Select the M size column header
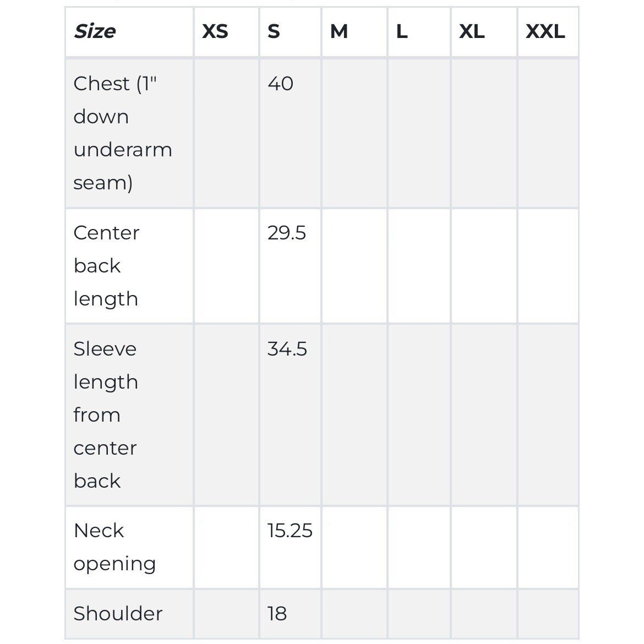The width and height of the screenshot is (644, 644). pyautogui.click(x=339, y=31)
